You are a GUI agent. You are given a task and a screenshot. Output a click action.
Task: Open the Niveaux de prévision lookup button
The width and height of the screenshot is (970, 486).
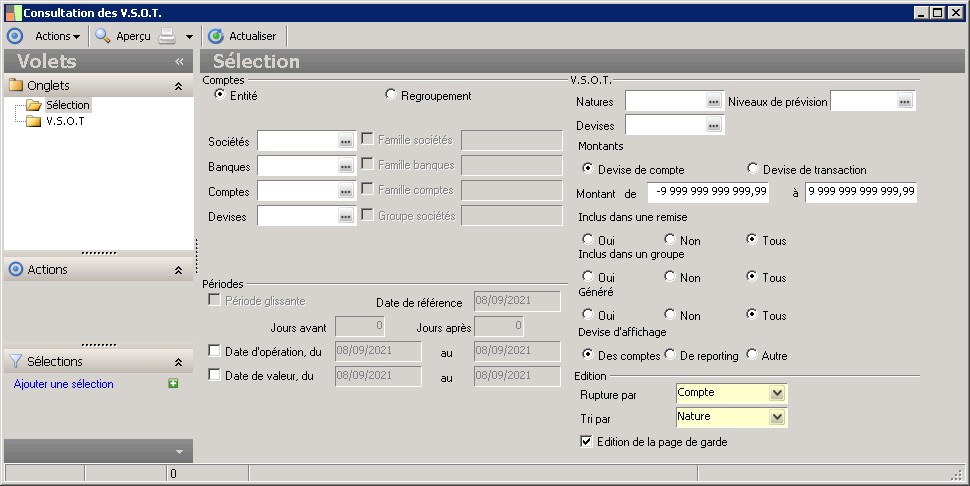[905, 101]
